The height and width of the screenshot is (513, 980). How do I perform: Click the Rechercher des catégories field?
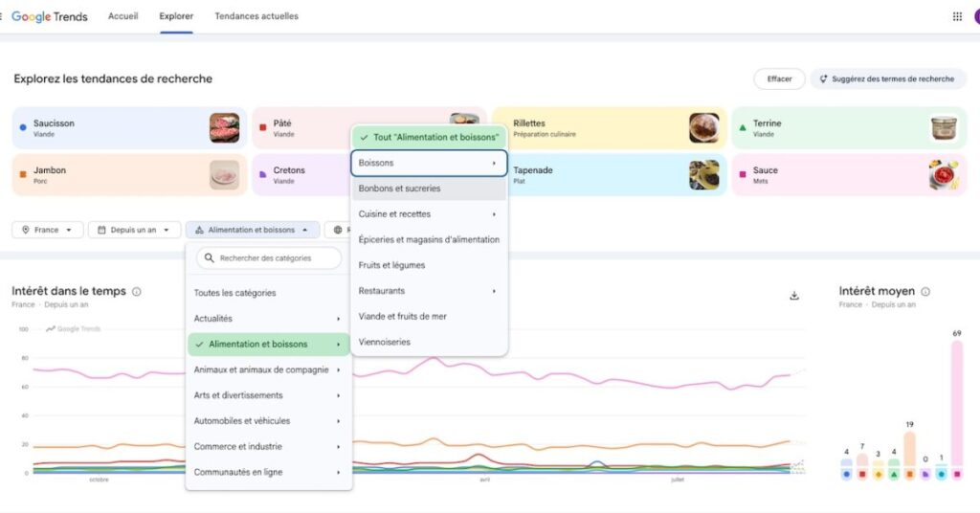[269, 258]
